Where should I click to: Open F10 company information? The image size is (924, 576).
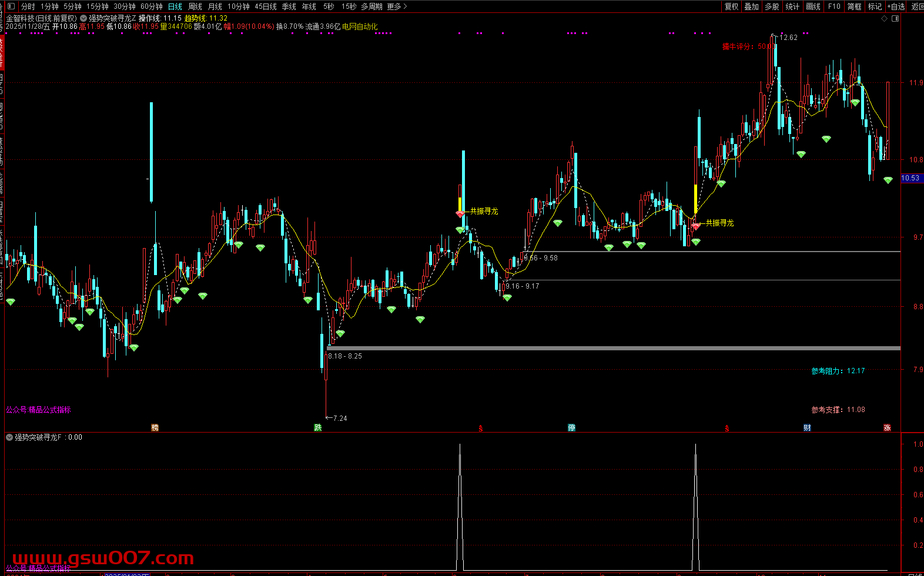[834, 6]
